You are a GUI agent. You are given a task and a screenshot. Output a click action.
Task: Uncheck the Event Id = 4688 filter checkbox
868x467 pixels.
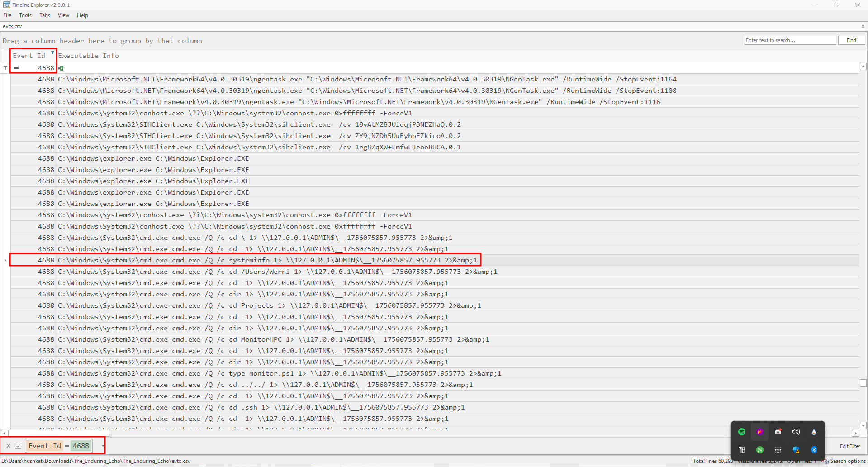pyautogui.click(x=18, y=446)
